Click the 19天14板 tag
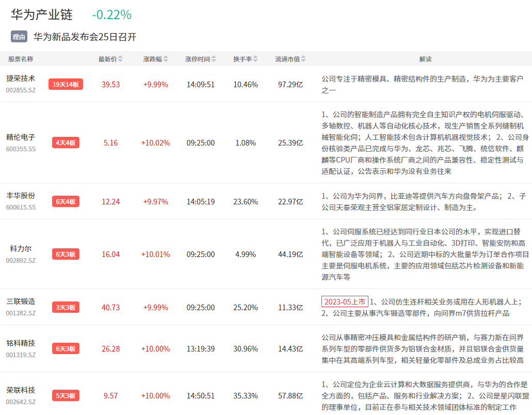 [66, 84]
